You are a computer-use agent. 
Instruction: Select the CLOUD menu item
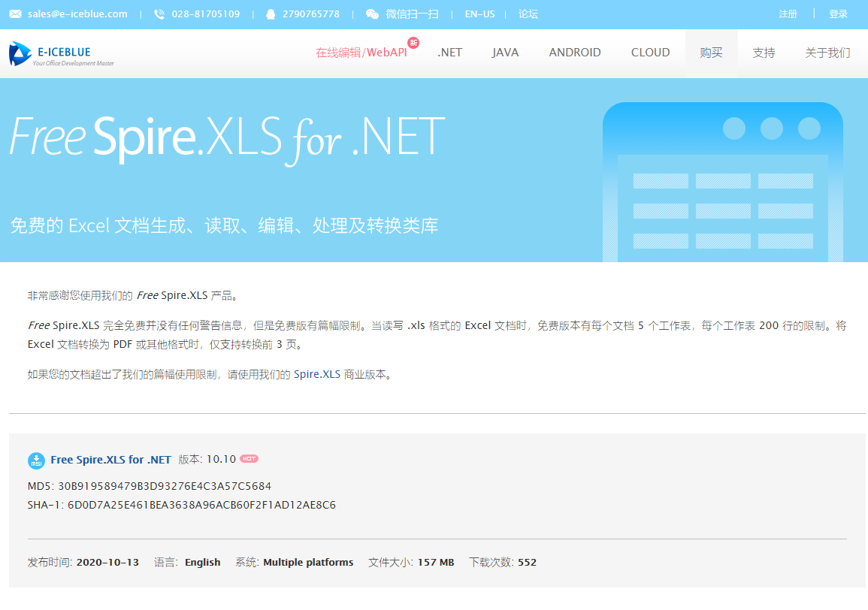(650, 52)
